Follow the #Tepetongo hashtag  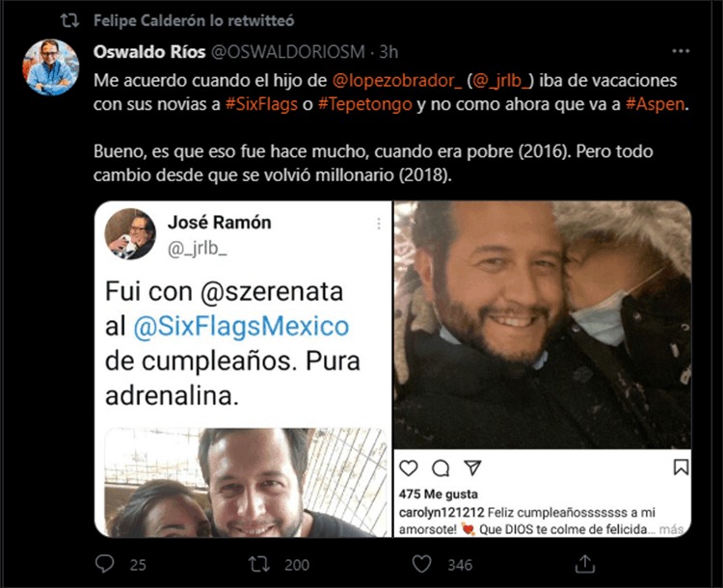tap(364, 105)
